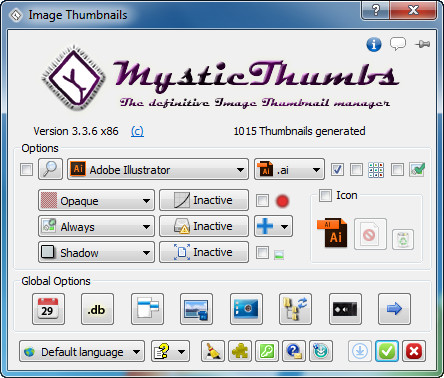This screenshot has width=444, height=378.
Task: Click the Inactive page resize button
Action: [x=204, y=252]
